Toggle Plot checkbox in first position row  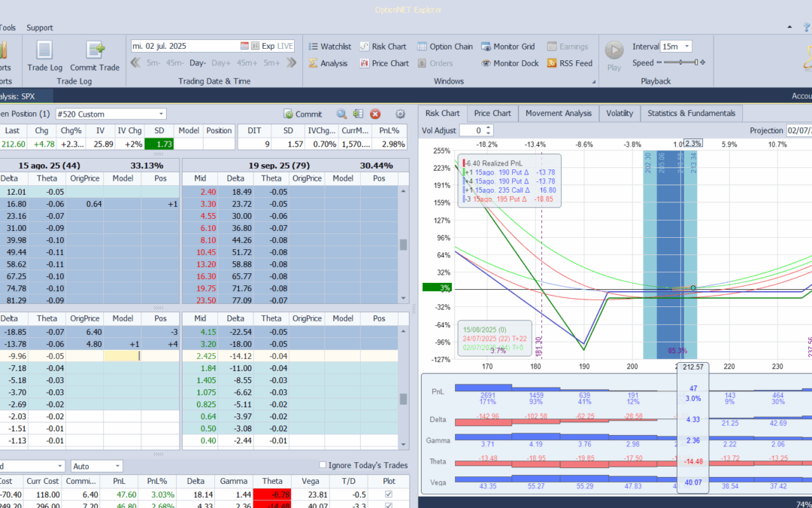point(389,494)
